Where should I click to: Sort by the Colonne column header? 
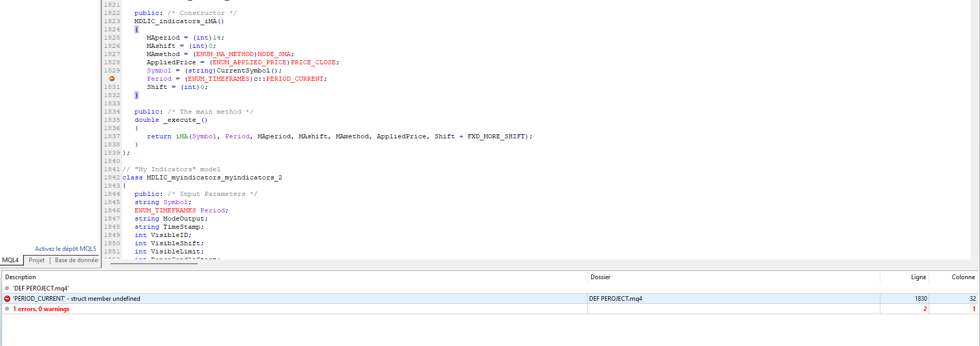953,277
